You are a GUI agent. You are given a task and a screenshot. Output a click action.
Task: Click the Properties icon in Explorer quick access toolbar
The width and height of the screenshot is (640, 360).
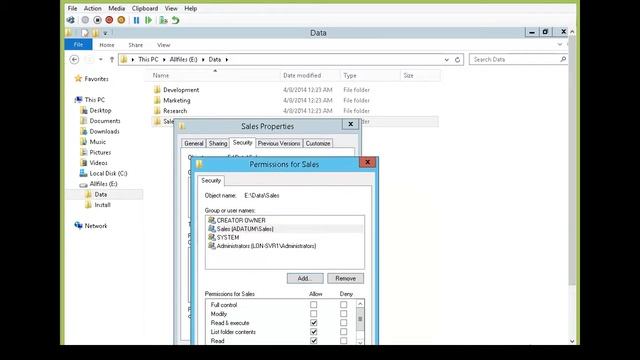[84, 33]
